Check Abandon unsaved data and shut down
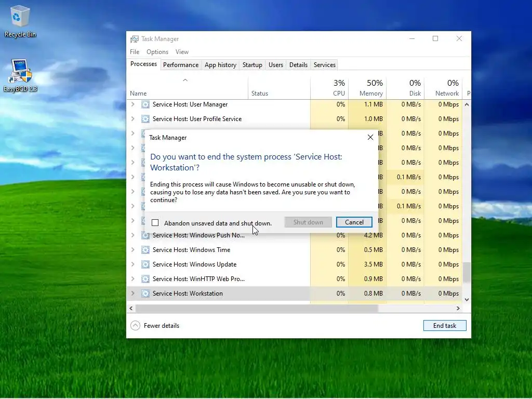532x399 pixels. [155, 223]
